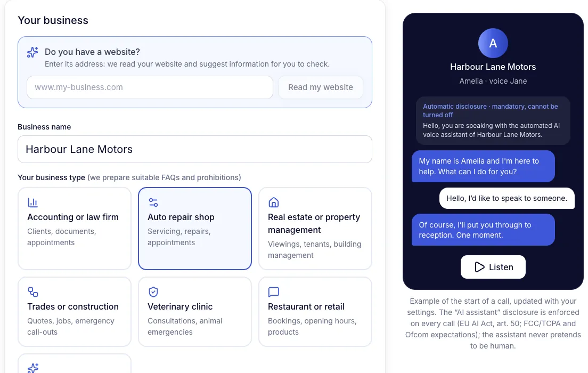Select the Accounting or law firm card
Image resolution: width=588 pixels, height=373 pixels.
tap(75, 229)
